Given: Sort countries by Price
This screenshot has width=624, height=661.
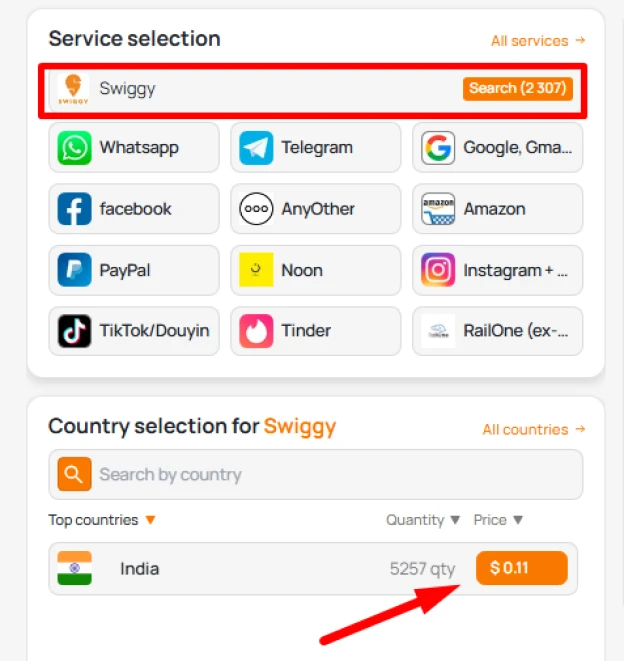Looking at the screenshot, I should click(498, 520).
